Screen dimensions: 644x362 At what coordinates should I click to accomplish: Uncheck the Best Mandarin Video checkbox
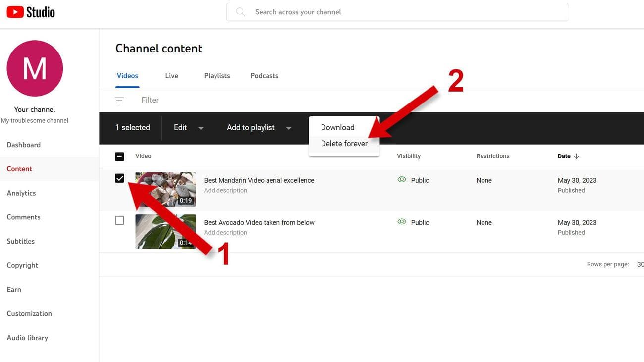[119, 178]
